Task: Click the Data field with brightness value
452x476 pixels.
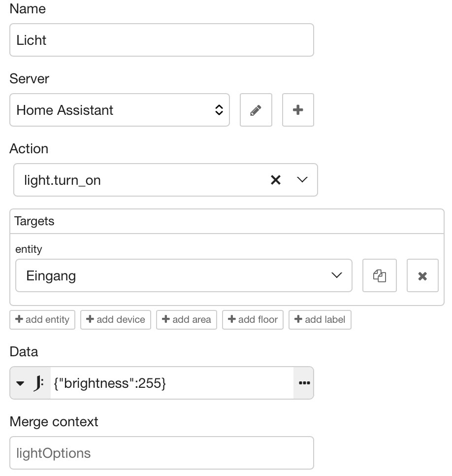Action: click(172, 383)
